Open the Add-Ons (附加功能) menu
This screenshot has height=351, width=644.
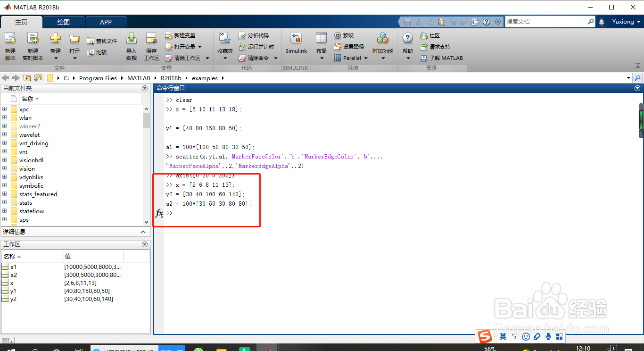pos(383,46)
